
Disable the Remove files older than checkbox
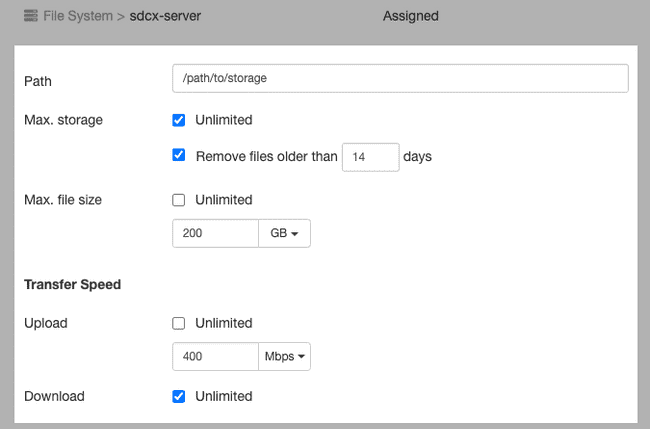179,156
